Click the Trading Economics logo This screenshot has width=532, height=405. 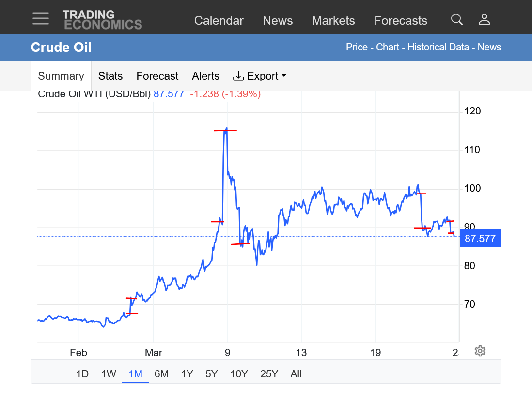(102, 19)
